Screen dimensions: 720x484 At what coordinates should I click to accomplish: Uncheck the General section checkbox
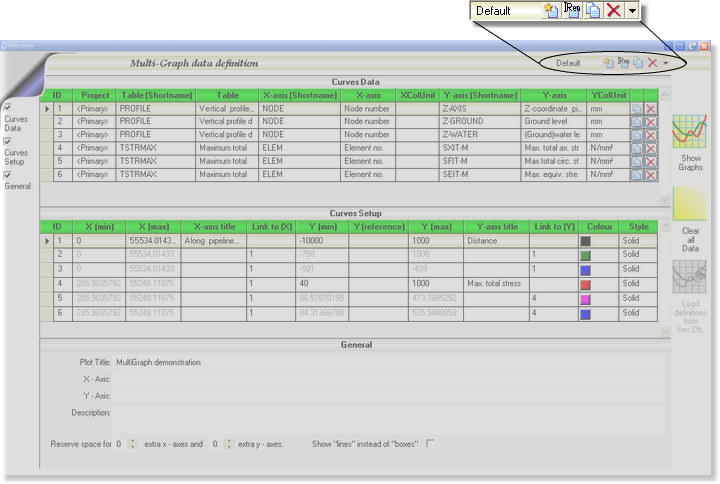pyautogui.click(x=8, y=174)
